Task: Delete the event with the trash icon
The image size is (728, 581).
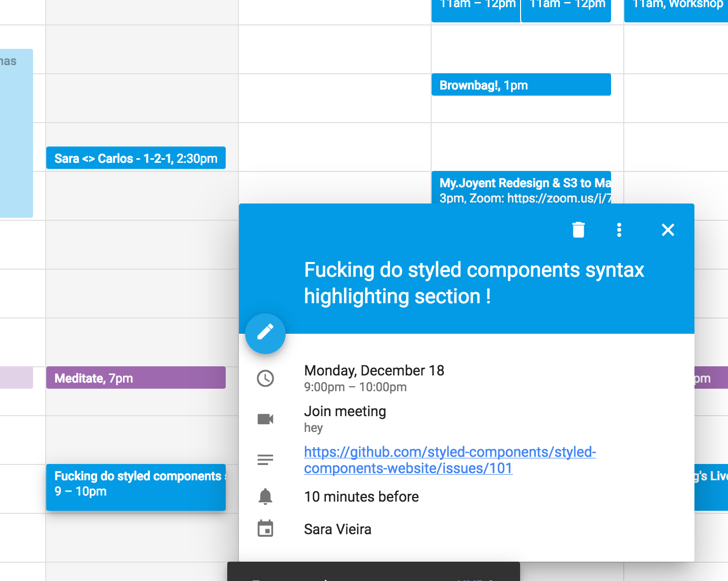Action: (x=578, y=230)
